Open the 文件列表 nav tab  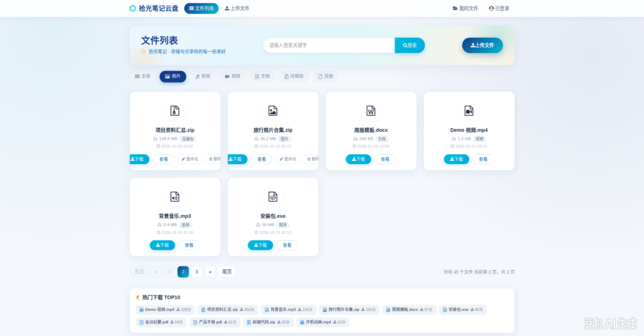click(201, 8)
